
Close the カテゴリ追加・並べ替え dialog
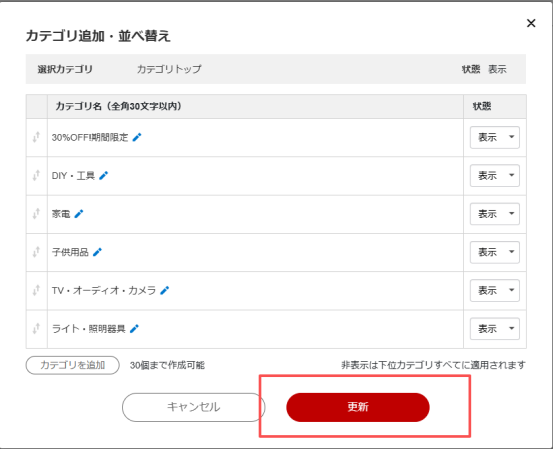(x=531, y=23)
